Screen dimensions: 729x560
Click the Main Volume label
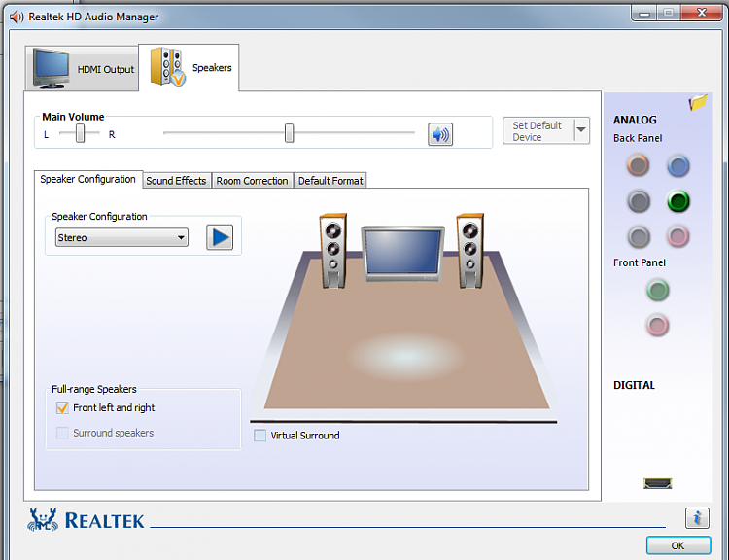[73, 117]
